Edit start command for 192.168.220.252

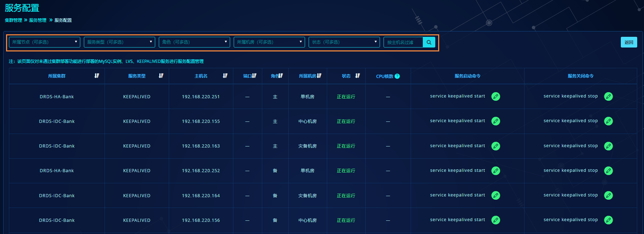pyautogui.click(x=496, y=171)
